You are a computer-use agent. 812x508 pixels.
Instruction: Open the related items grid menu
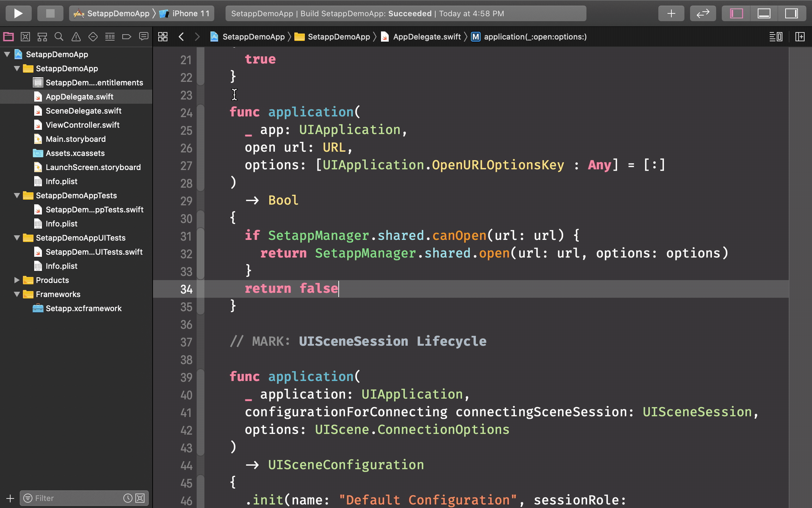[163, 37]
